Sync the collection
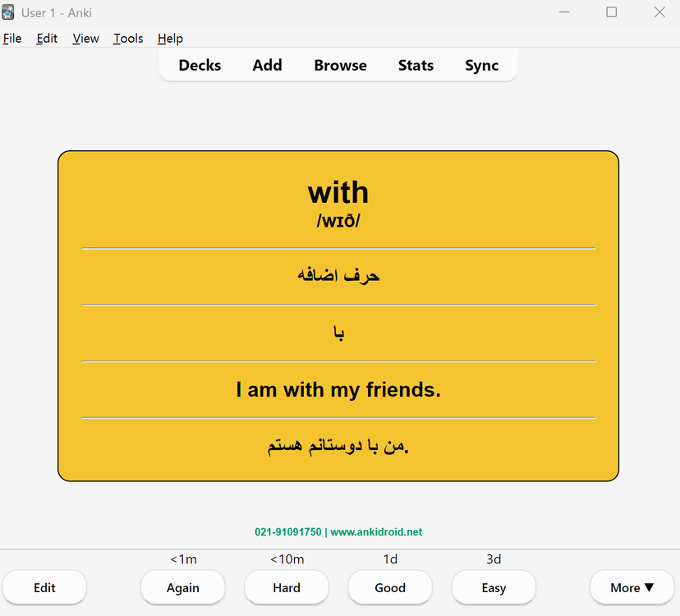This screenshot has width=680, height=616. click(x=481, y=66)
